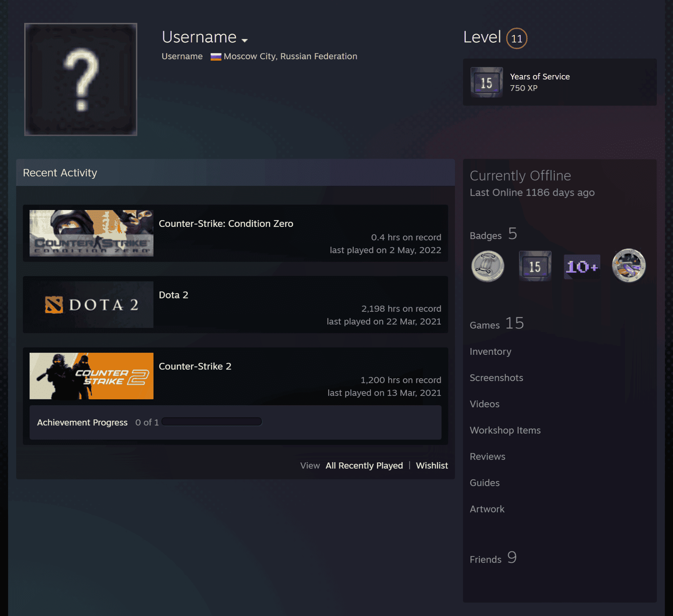Open the Wishlist link

coord(431,466)
